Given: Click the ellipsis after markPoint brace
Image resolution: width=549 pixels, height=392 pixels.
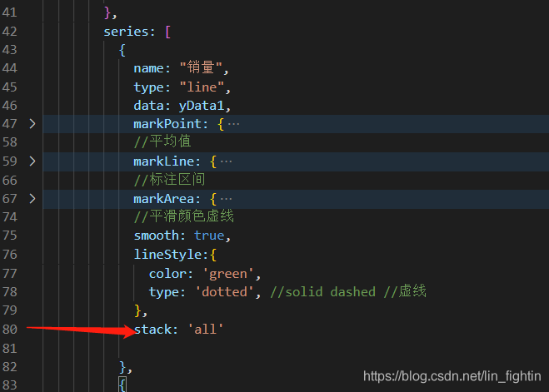Looking at the screenshot, I should 233,124.
